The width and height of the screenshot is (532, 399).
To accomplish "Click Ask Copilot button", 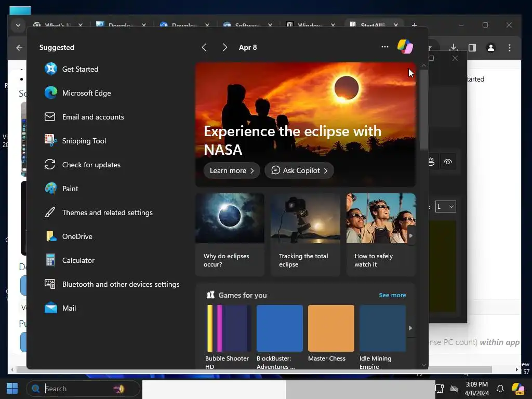I will coord(299,170).
